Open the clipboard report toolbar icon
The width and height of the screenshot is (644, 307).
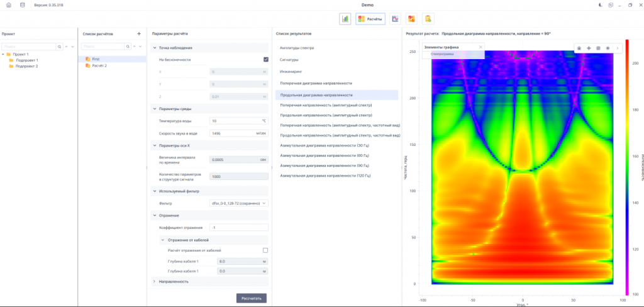click(428, 18)
